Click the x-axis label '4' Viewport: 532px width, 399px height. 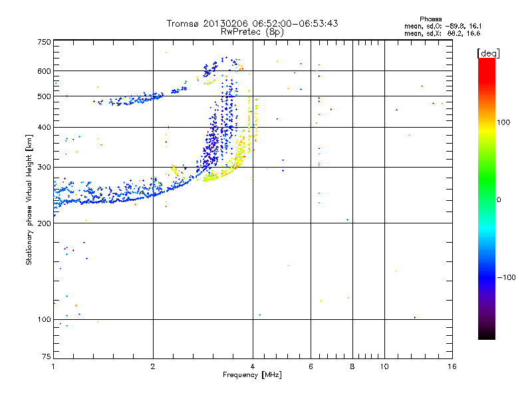pyautogui.click(x=253, y=366)
